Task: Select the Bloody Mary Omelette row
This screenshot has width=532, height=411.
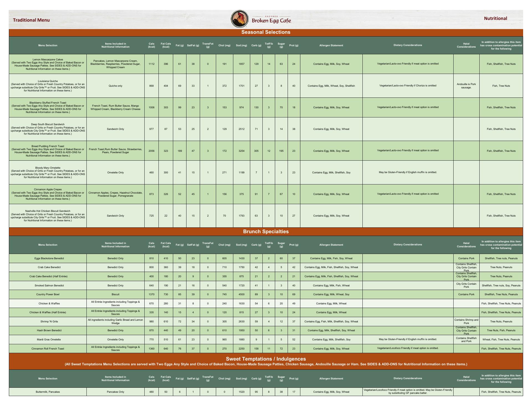Action: pyautogui.click(x=48, y=168)
